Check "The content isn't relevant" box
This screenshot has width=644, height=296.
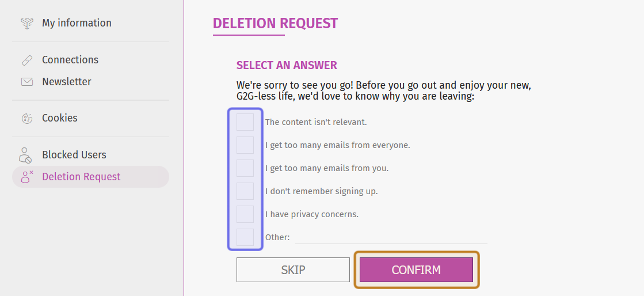pos(245,122)
